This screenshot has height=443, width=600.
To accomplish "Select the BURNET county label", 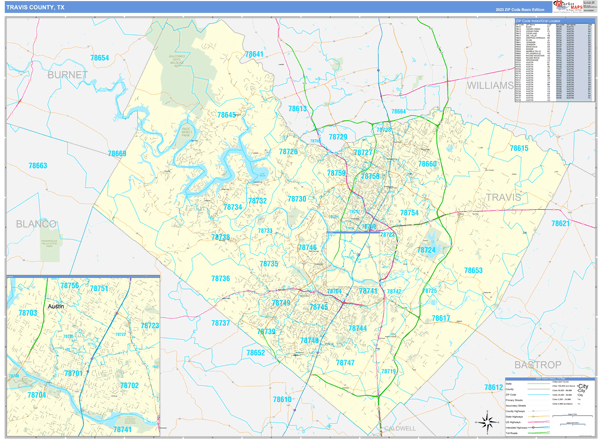I will [68, 75].
